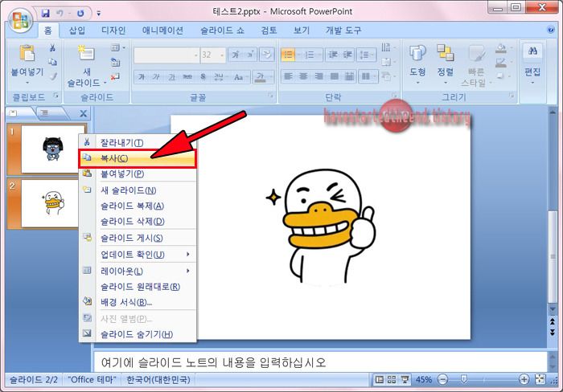Viewport: 563px width, 392px height.
Task: Click "Office 테마" in status bar
Action: click(x=92, y=379)
